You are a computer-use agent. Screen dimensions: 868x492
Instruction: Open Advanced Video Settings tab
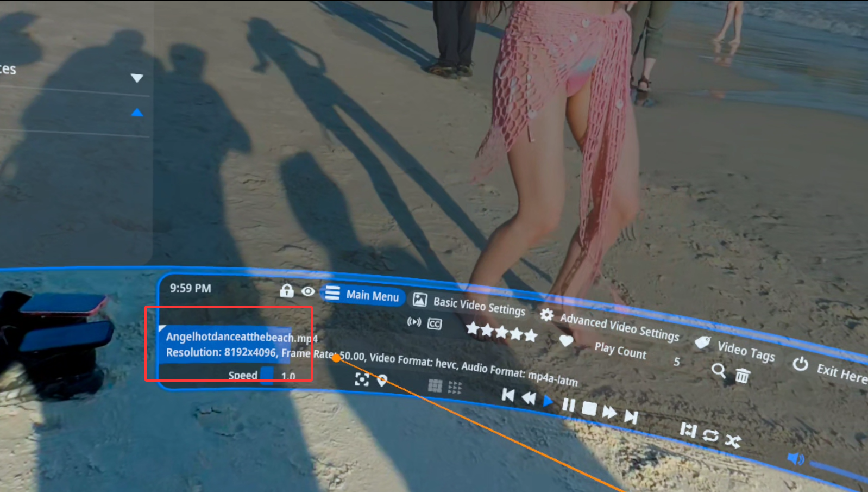[x=609, y=325]
